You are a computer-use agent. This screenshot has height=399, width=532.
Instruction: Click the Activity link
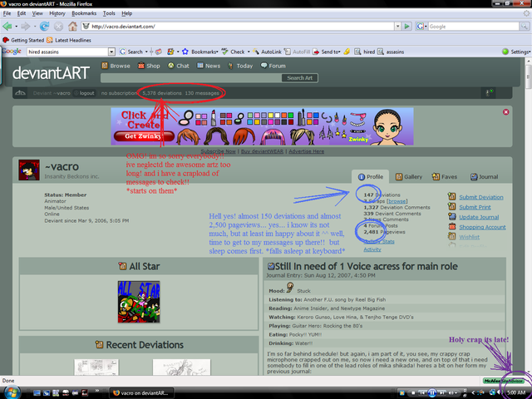[x=372, y=249]
